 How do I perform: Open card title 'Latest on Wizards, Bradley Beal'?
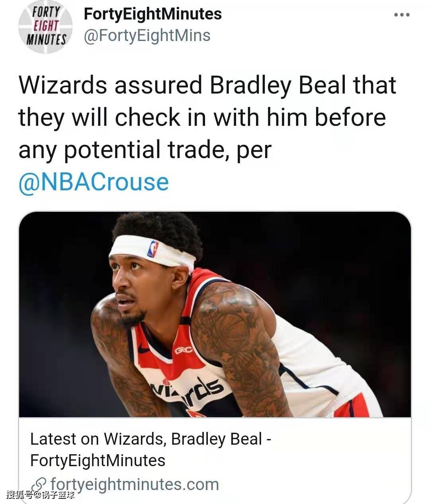(151, 439)
